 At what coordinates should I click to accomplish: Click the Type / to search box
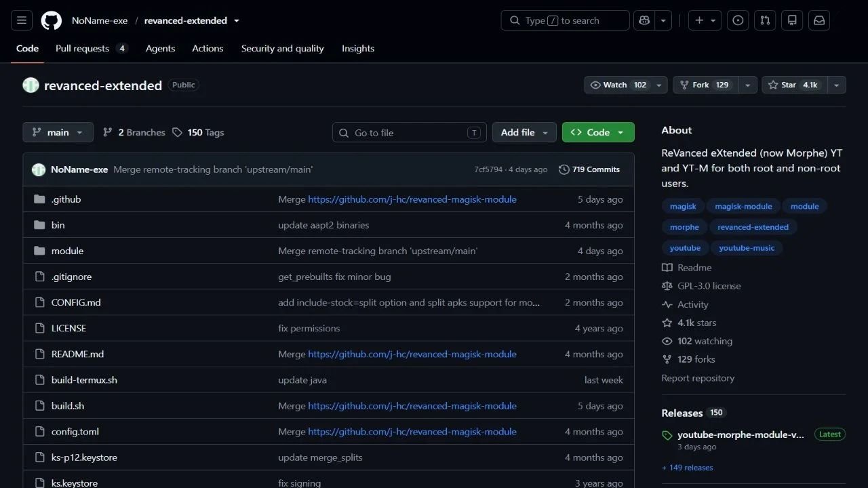click(566, 20)
